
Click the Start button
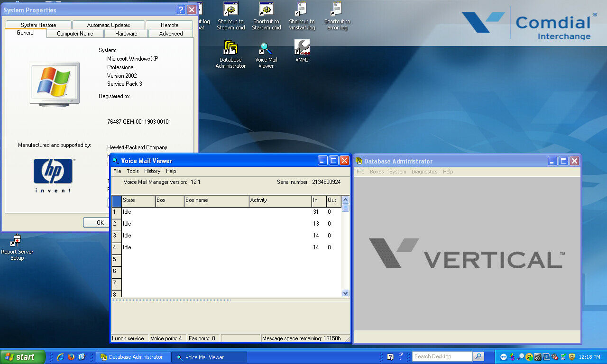click(x=22, y=357)
